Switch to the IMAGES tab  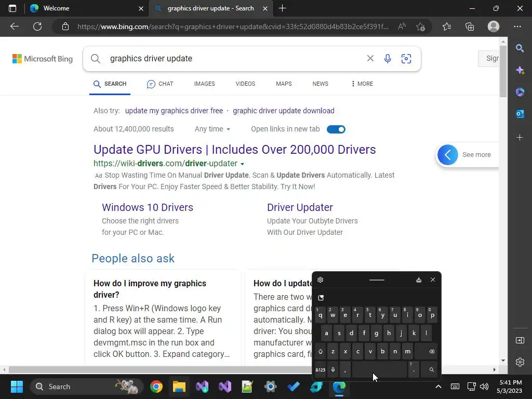(x=204, y=84)
